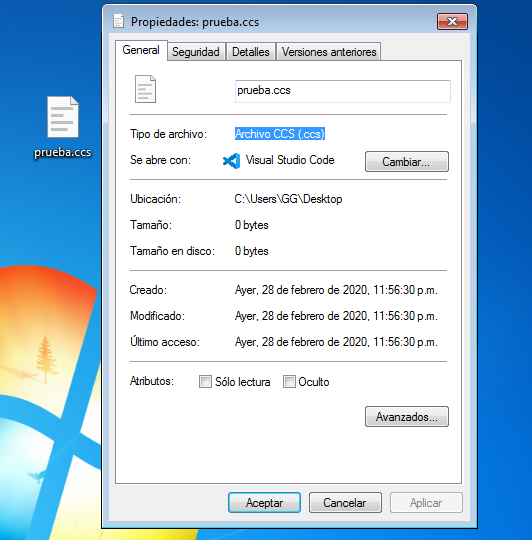Click the Aplicar button
The width and height of the screenshot is (532, 556).
(426, 502)
